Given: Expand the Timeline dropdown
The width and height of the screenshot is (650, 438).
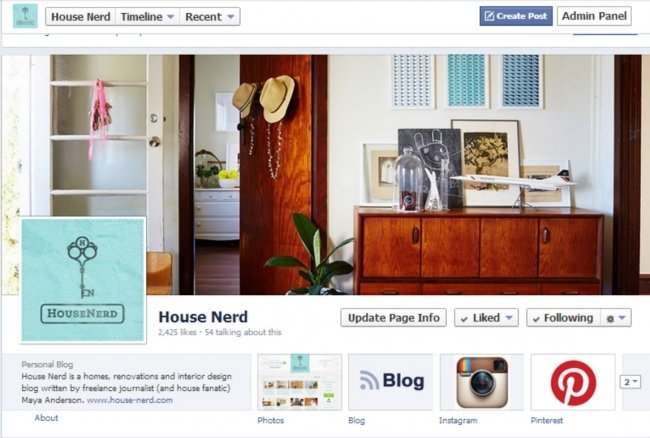Looking at the screenshot, I should point(147,17).
